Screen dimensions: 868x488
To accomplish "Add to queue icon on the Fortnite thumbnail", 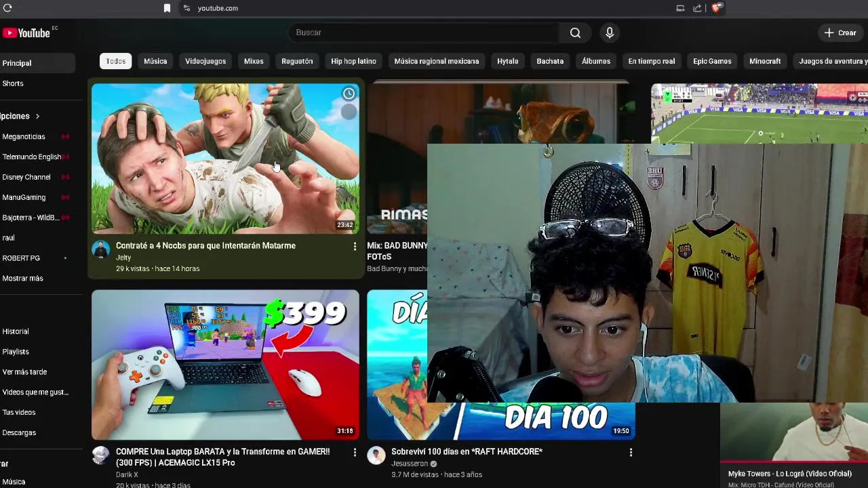I will point(349,113).
